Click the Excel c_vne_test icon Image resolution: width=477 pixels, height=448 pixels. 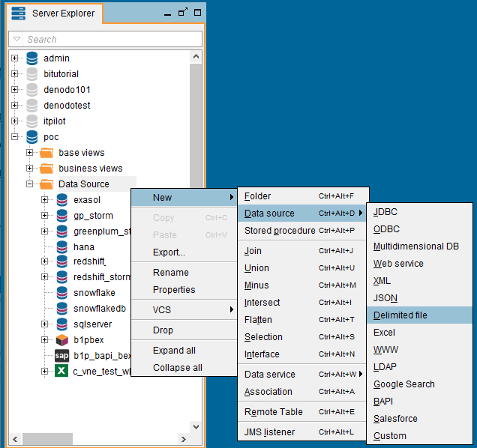pos(61,371)
